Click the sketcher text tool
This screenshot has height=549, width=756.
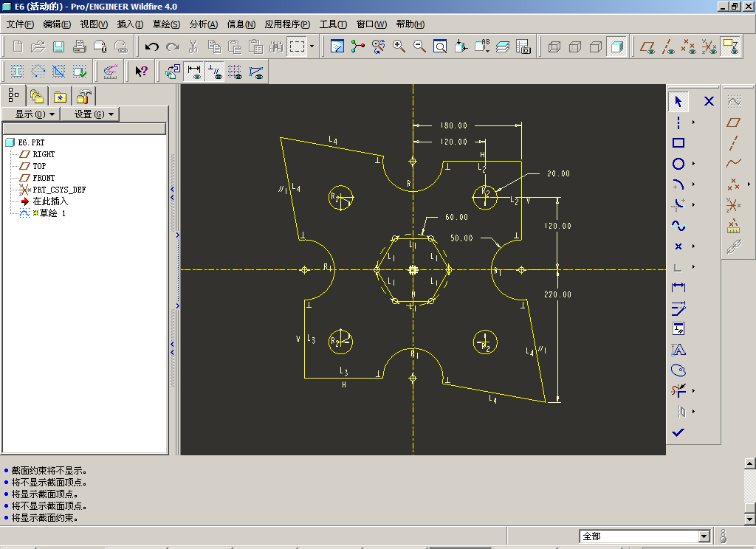(x=678, y=350)
